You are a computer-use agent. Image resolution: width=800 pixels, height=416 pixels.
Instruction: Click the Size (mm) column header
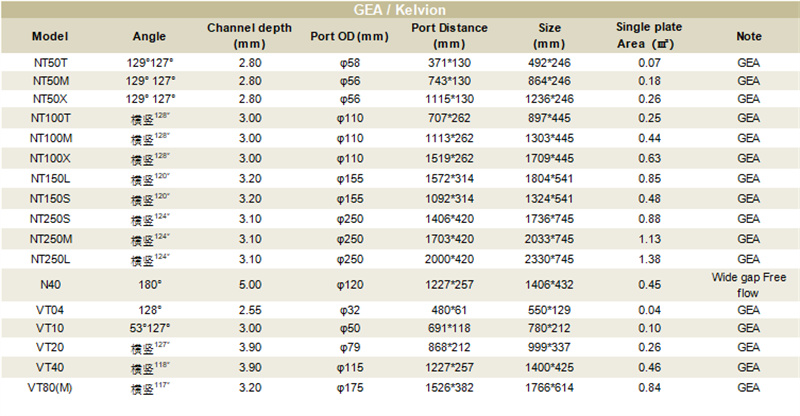549,36
